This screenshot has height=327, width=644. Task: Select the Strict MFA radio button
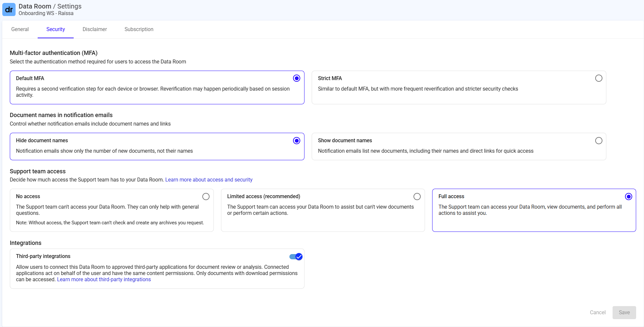(x=598, y=78)
